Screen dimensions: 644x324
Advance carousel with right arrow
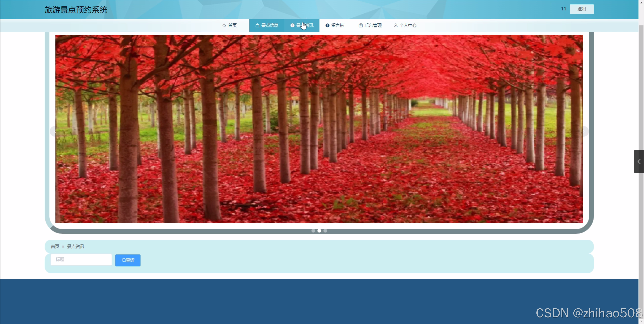[584, 131]
